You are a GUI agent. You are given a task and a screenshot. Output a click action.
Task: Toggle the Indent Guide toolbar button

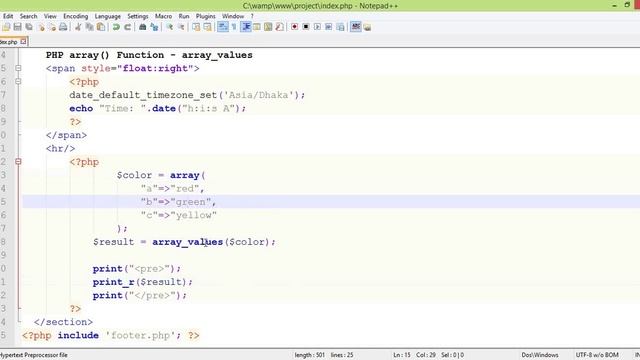246,27
